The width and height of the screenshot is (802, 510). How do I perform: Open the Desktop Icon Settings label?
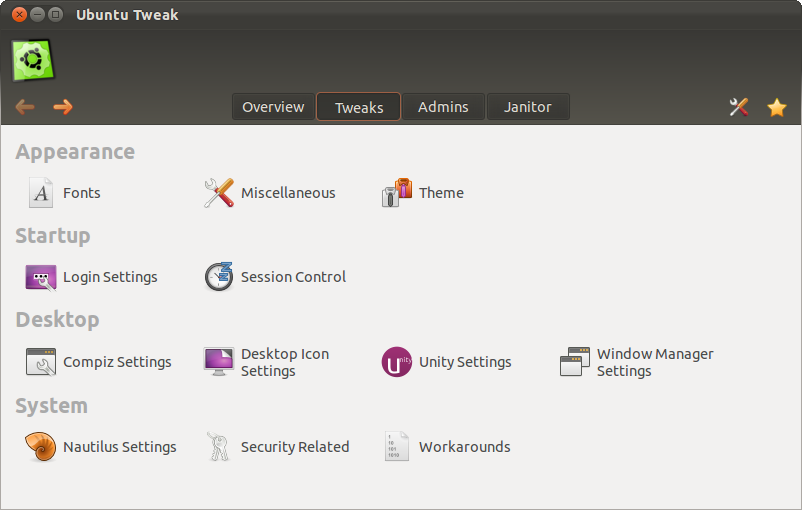(285, 362)
